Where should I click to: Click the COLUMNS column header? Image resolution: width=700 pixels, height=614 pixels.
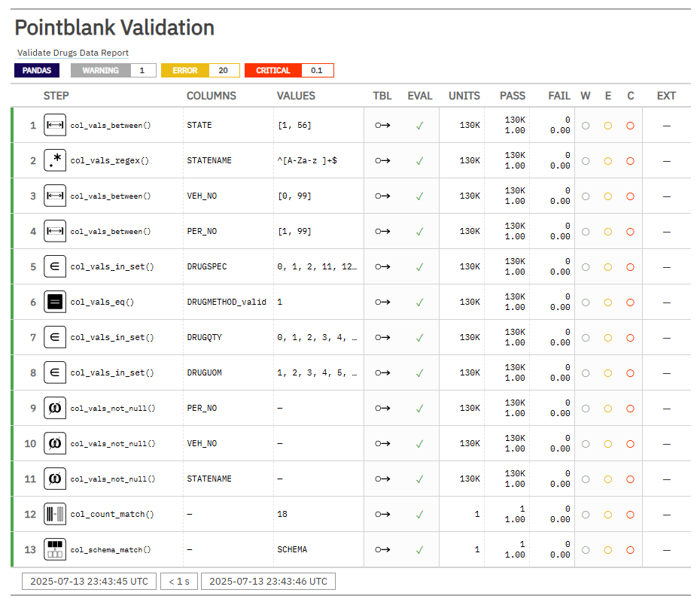coord(212,96)
